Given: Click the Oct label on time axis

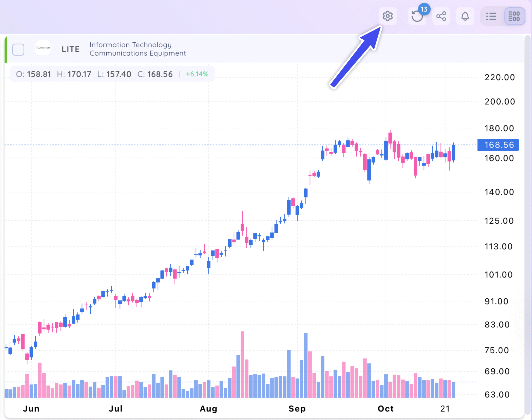Looking at the screenshot, I should [x=385, y=409].
